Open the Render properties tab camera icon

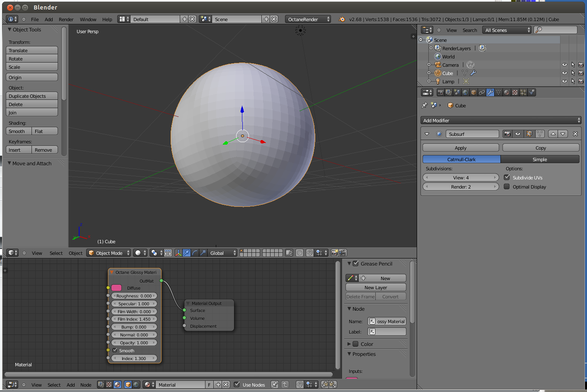tap(440, 92)
